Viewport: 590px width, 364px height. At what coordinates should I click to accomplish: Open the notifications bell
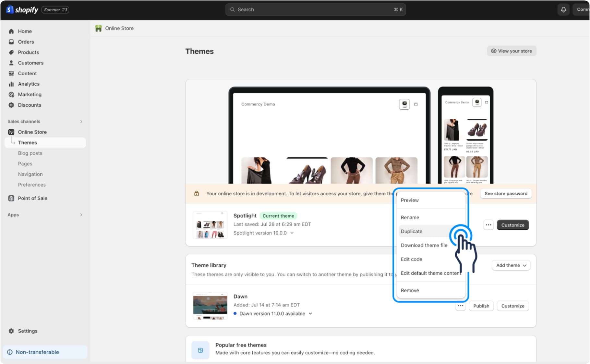pyautogui.click(x=563, y=9)
